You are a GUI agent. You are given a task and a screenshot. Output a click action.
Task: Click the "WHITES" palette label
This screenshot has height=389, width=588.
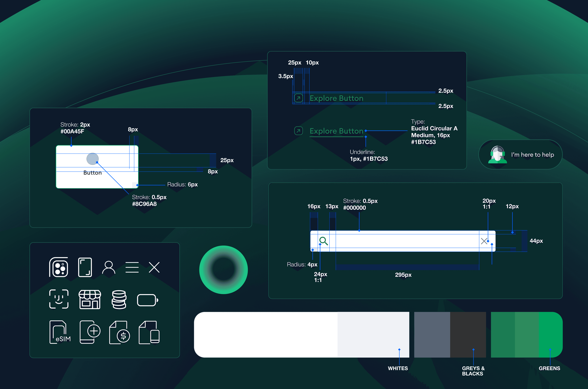coord(398,368)
